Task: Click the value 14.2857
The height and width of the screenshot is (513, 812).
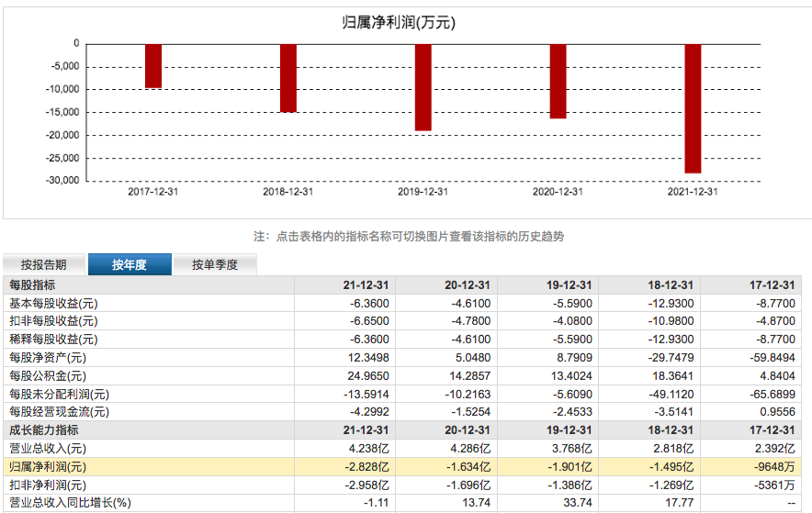Action: [469, 376]
